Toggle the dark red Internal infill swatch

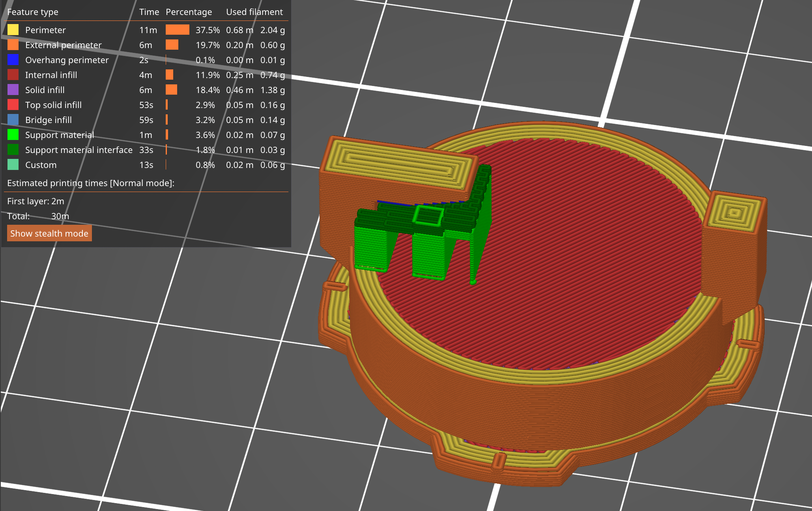(x=13, y=75)
